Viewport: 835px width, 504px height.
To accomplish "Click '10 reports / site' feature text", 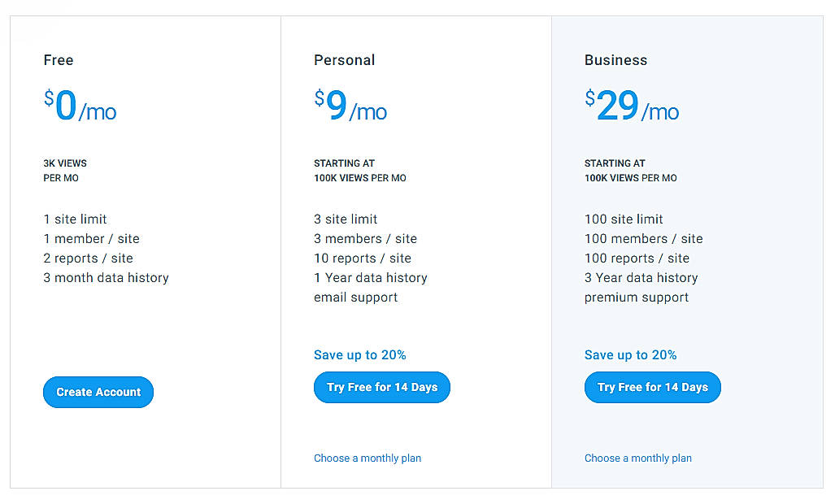I will [x=363, y=259].
